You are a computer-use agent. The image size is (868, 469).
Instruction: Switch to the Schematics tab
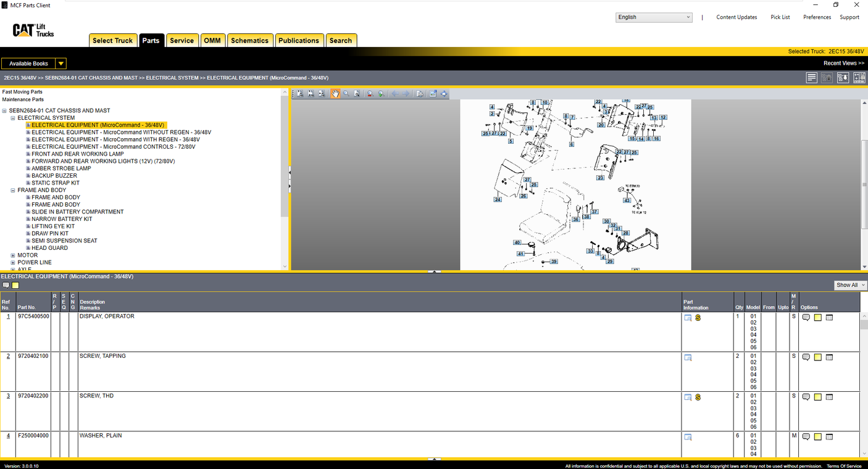click(249, 39)
